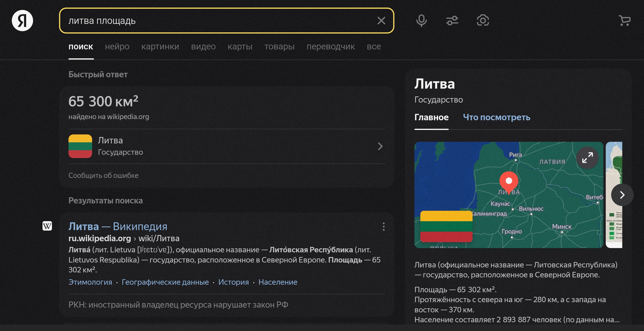The image size is (644, 331).
Task: Open the Литва Государство chevron row
Action: [226, 146]
